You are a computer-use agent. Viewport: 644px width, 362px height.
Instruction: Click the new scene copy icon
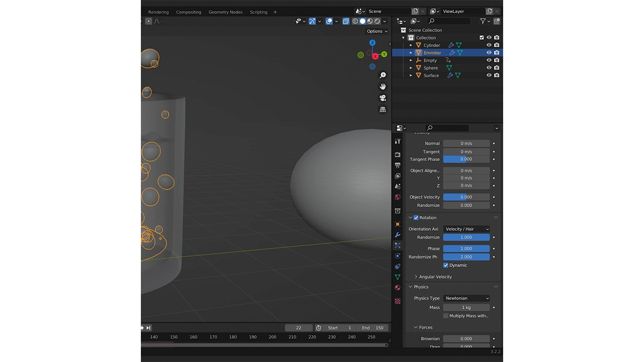tap(415, 11)
